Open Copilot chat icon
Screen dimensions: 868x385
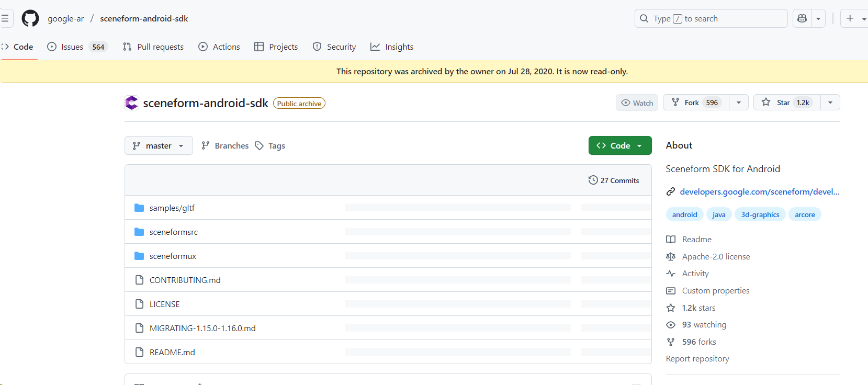pyautogui.click(x=802, y=18)
